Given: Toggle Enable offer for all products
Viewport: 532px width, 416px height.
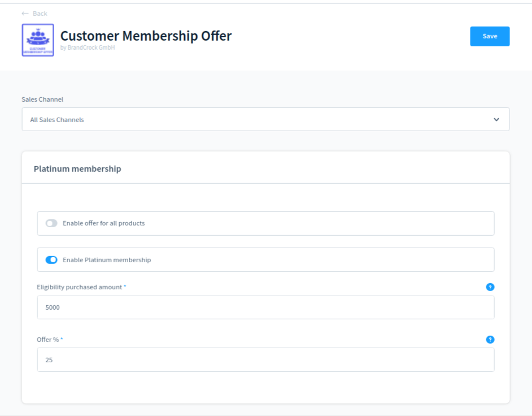Looking at the screenshot, I should click(51, 223).
